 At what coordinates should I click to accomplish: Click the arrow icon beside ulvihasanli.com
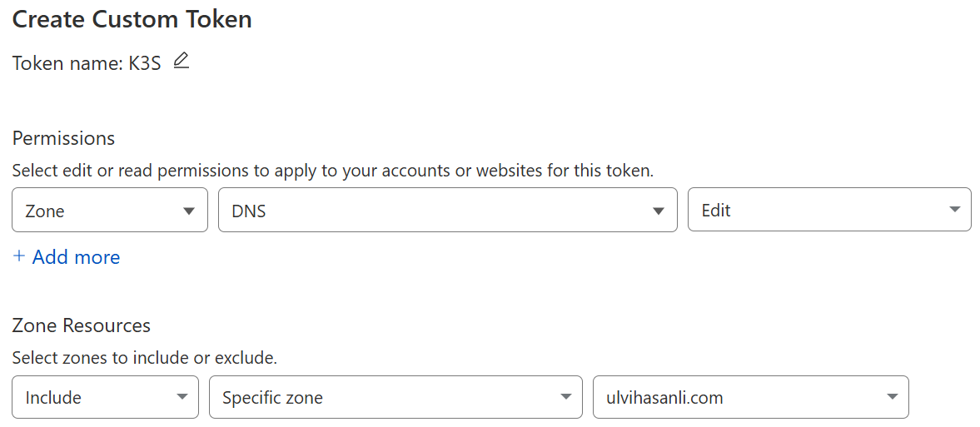coord(893,397)
